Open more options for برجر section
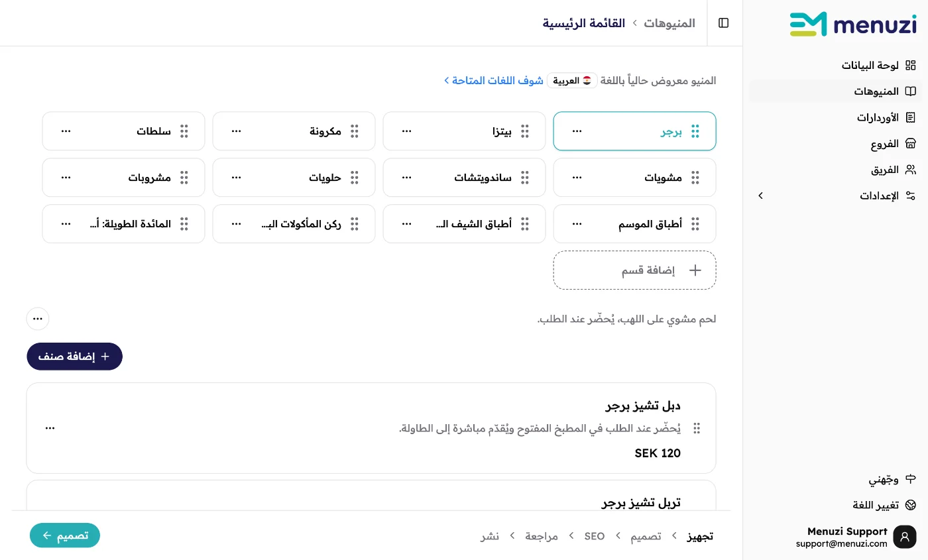The image size is (928, 560). (577, 131)
